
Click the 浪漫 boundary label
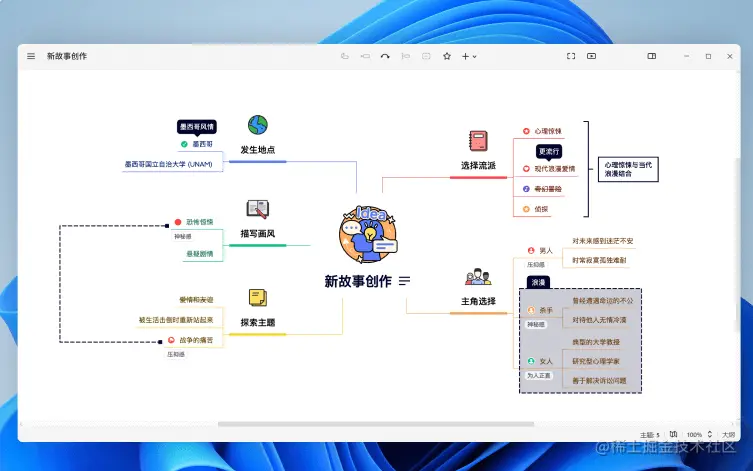(x=538, y=282)
